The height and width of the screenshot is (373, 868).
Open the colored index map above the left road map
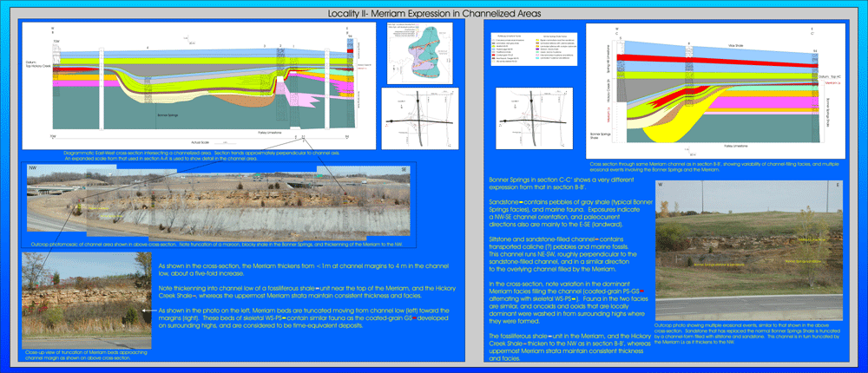421,53
